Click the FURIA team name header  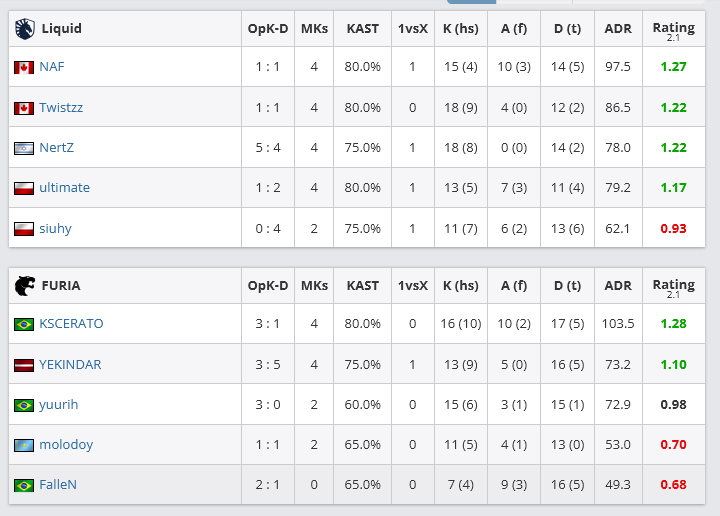(61, 286)
